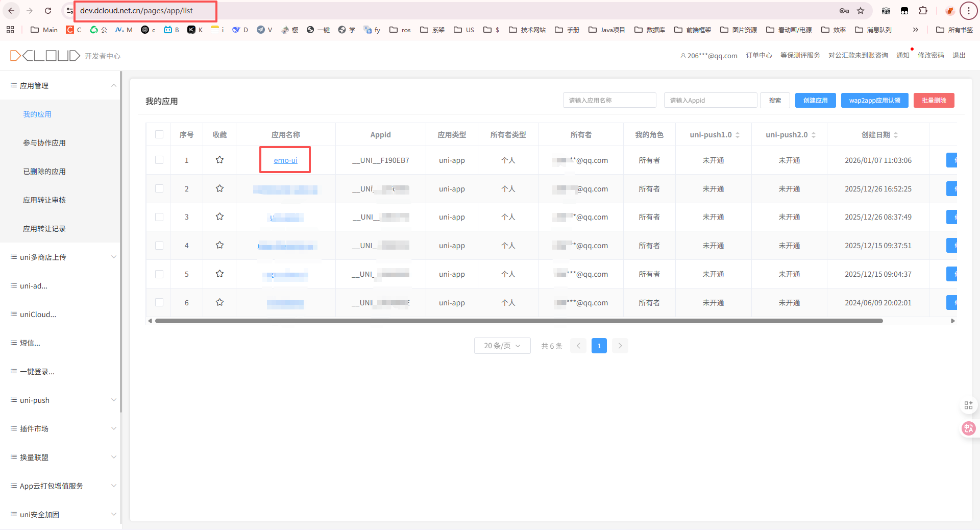Viewport: 980px width, 530px height.
Task: Open the Chrome three-dot menu
Action: pyautogui.click(x=968, y=11)
